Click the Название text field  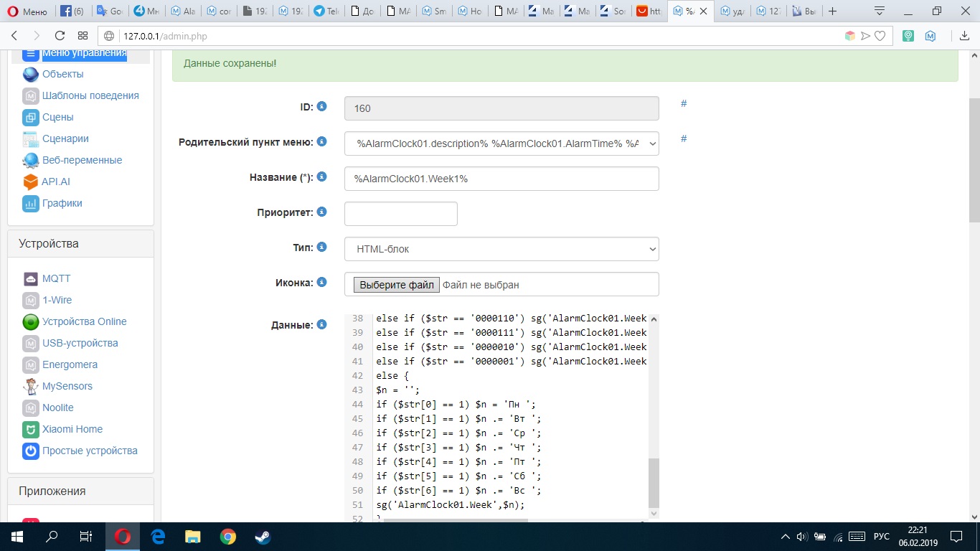[501, 179]
